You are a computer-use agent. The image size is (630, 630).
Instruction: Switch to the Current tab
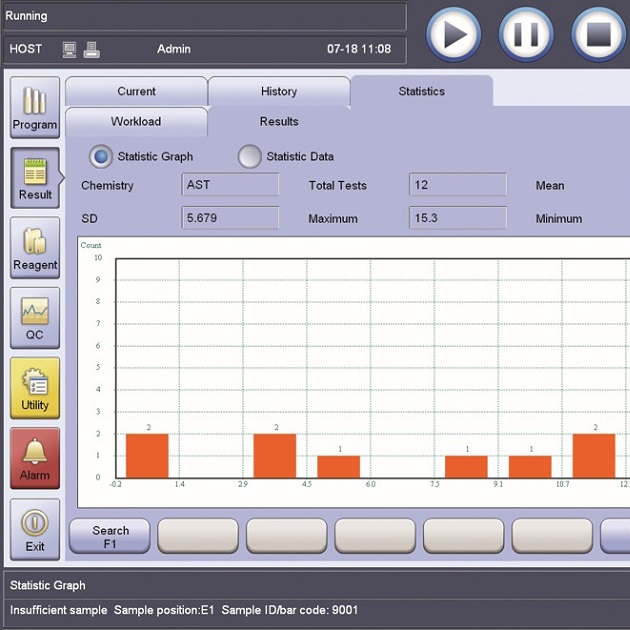pyautogui.click(x=136, y=91)
